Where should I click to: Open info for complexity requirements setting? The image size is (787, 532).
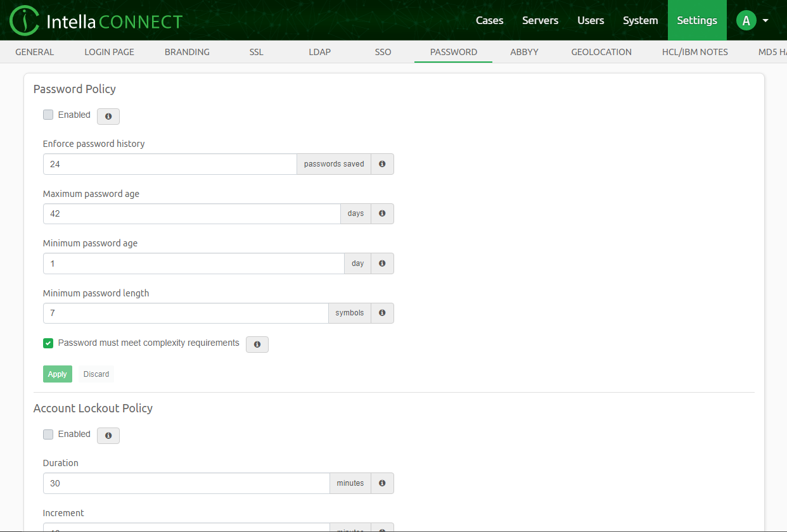pos(257,345)
